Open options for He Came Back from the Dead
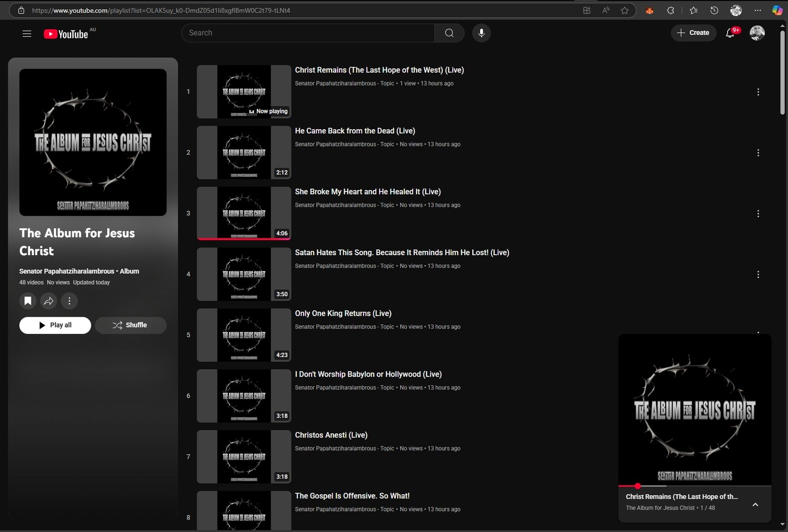The height and width of the screenshot is (532, 788). [758, 153]
